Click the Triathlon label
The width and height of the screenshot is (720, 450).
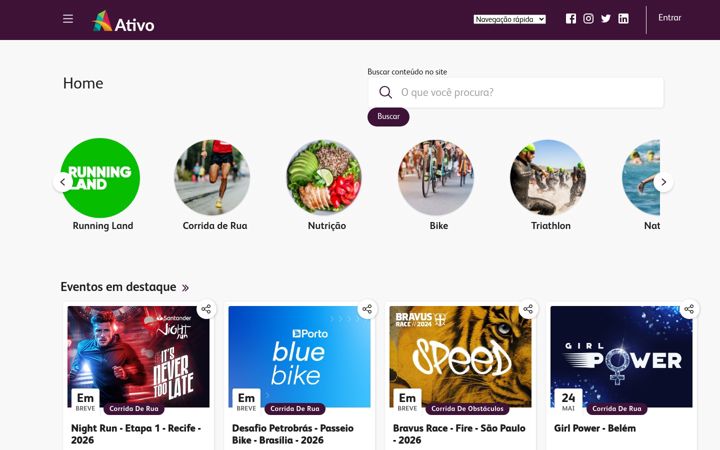pyautogui.click(x=551, y=226)
